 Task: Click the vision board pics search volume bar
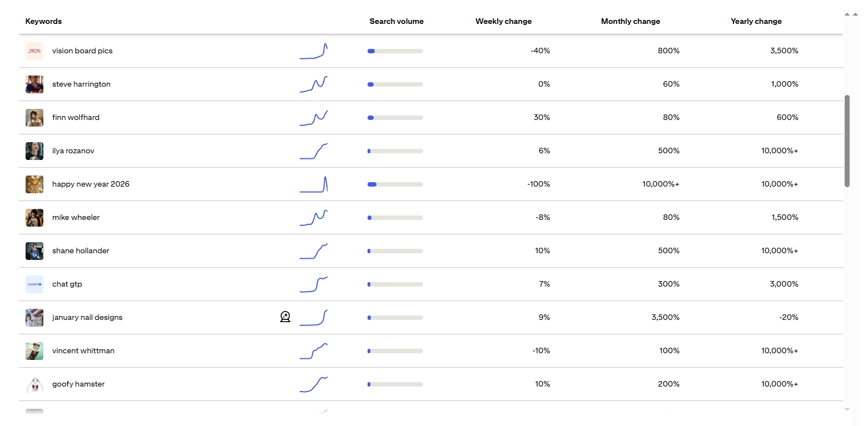pyautogui.click(x=395, y=51)
